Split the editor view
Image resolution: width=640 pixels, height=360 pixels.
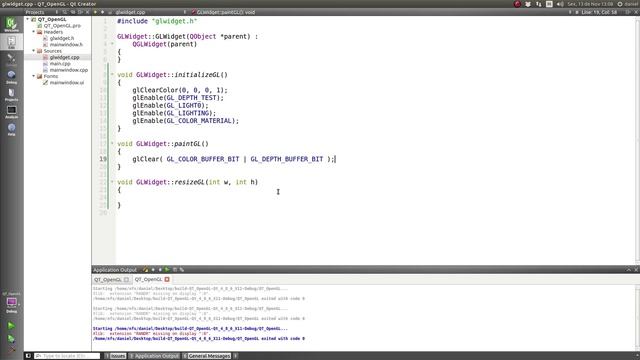tap(628, 12)
